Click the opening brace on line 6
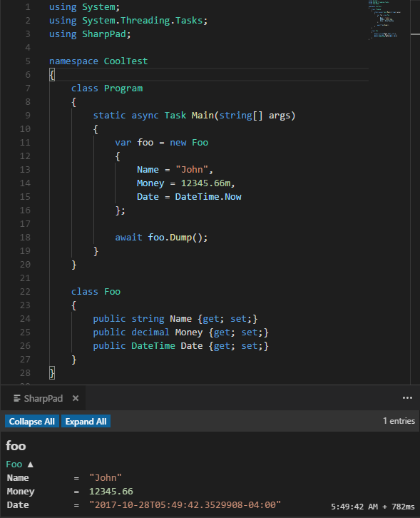Image resolution: width=420 pixels, height=518 pixels. click(52, 75)
